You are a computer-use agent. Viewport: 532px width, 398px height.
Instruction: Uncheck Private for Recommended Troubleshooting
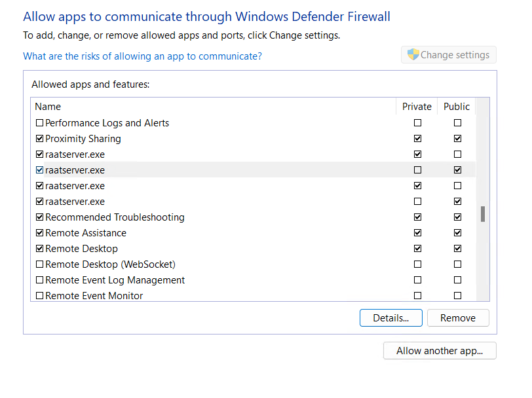(417, 217)
